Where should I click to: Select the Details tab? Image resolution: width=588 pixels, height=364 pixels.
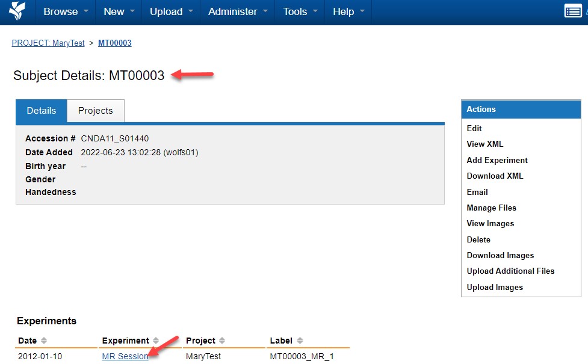pos(41,111)
